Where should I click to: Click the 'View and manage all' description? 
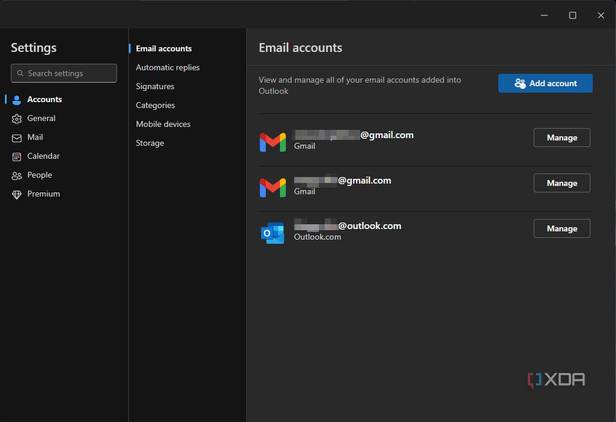click(359, 85)
